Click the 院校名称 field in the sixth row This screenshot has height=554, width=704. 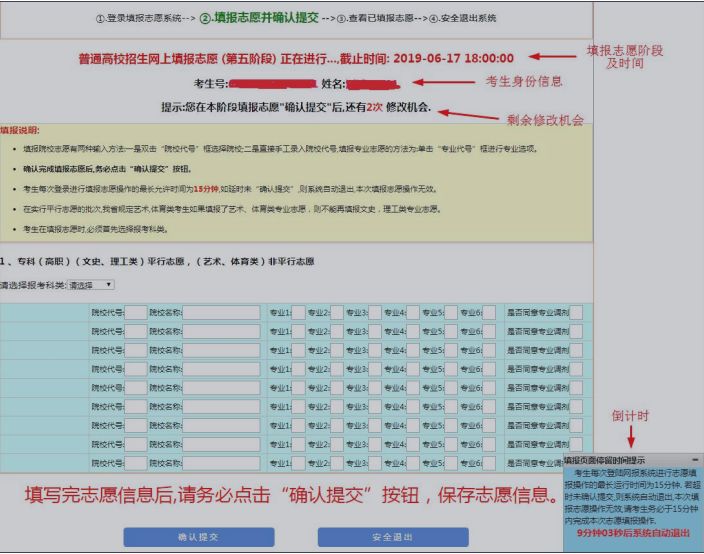coord(221,407)
